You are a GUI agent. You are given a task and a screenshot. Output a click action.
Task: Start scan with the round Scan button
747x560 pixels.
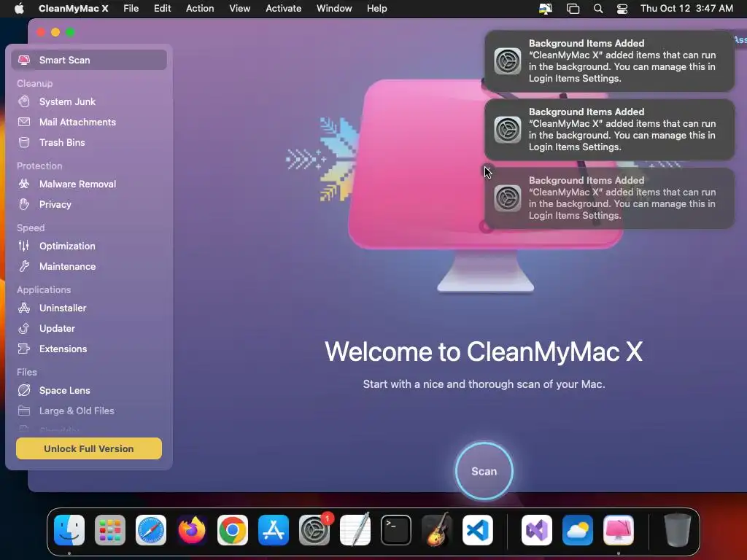coord(484,471)
